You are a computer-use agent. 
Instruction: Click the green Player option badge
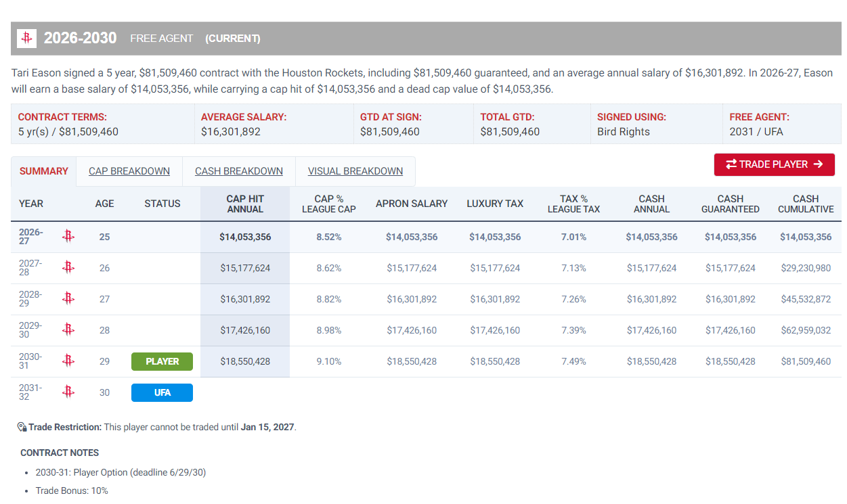coord(162,361)
